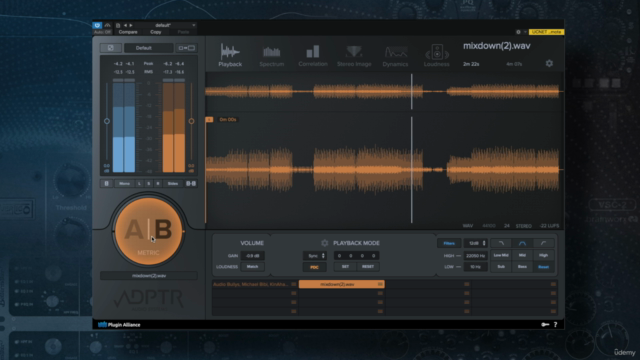This screenshot has height=360, width=640.
Task: Click the Compare button in host toolbar
Action: pyautogui.click(x=128, y=32)
